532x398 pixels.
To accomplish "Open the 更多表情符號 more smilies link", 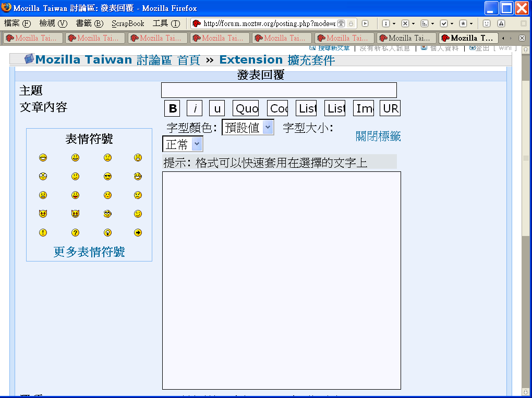I will coord(89,252).
